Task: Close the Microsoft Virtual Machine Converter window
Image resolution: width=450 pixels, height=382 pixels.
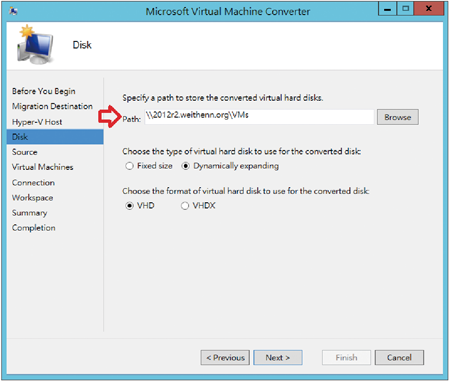Action: [429, 9]
